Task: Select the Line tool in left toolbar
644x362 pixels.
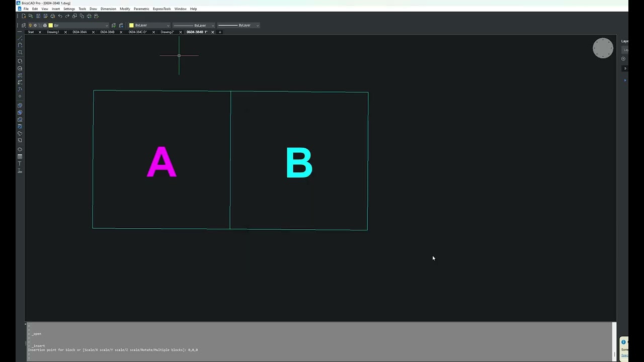Action: click(20, 38)
